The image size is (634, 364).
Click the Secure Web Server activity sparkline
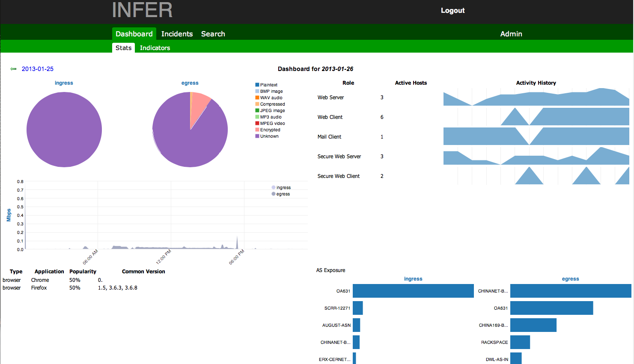536,156
